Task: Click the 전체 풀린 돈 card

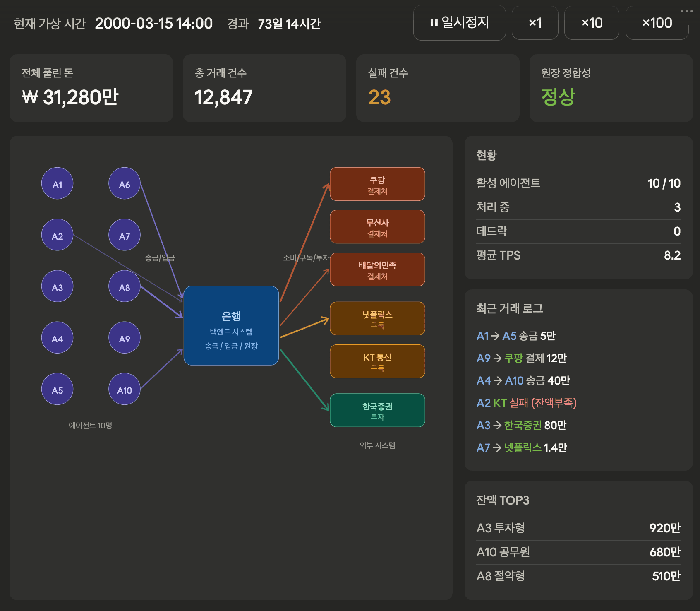Action: click(91, 88)
